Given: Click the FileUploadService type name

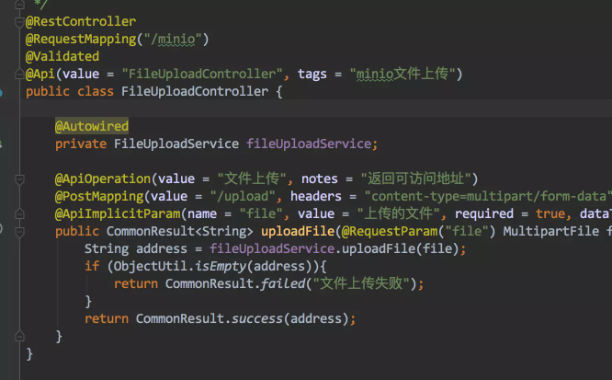Looking at the screenshot, I should click(176, 144).
